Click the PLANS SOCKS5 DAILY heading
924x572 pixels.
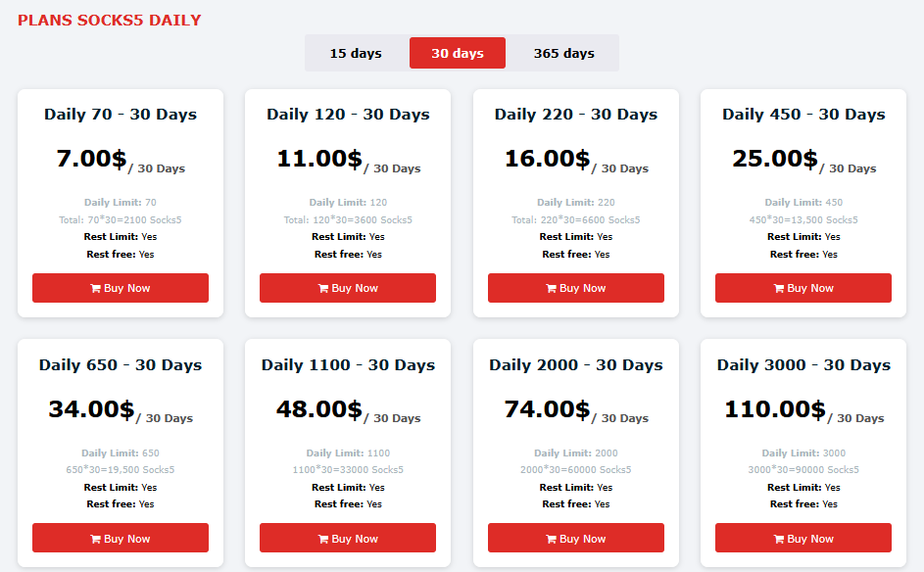(110, 21)
